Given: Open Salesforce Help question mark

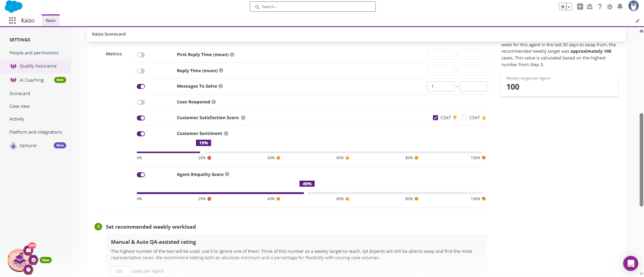Looking at the screenshot, I should coord(600,7).
